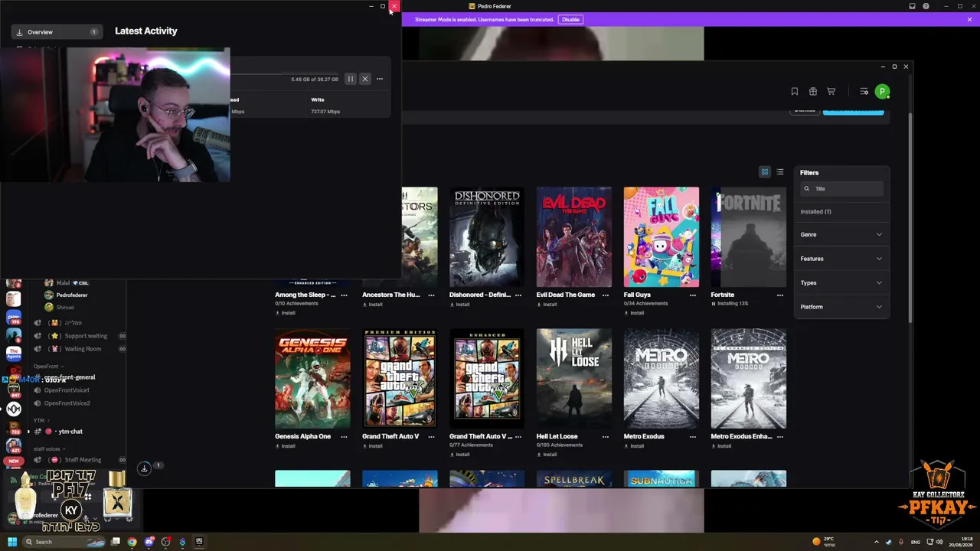Open the Windows Start menu
This screenshot has height=551, width=980.
pyautogui.click(x=12, y=542)
